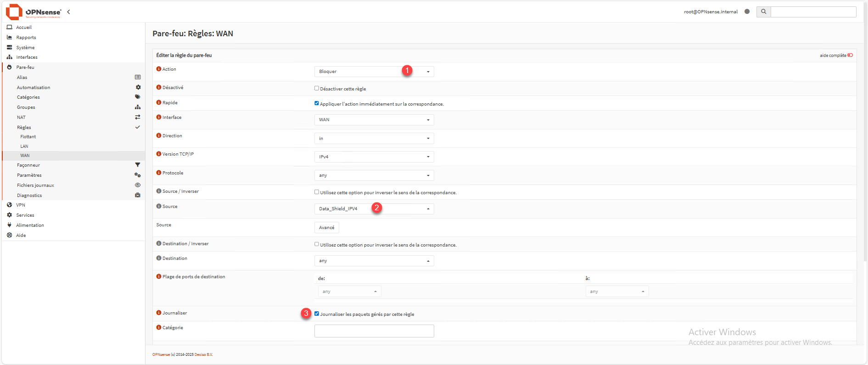Click the Automatisation gear icon
This screenshot has height=365, width=868.
click(x=138, y=87)
